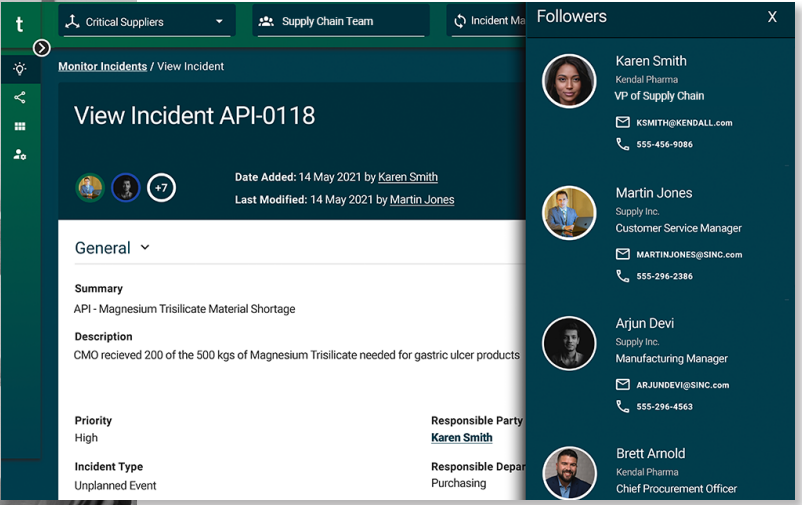802x505 pixels.
Task: Open Martin Jones link next to Last Modified
Action: point(422,200)
